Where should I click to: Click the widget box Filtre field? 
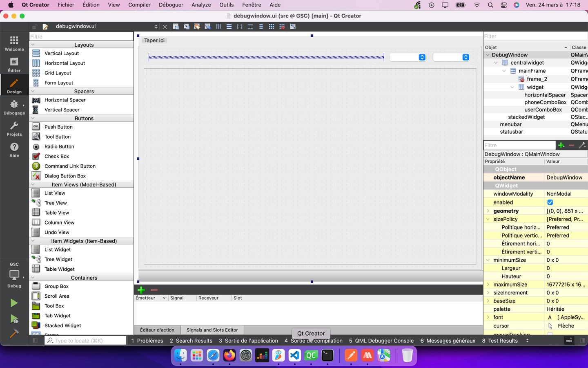coord(81,36)
